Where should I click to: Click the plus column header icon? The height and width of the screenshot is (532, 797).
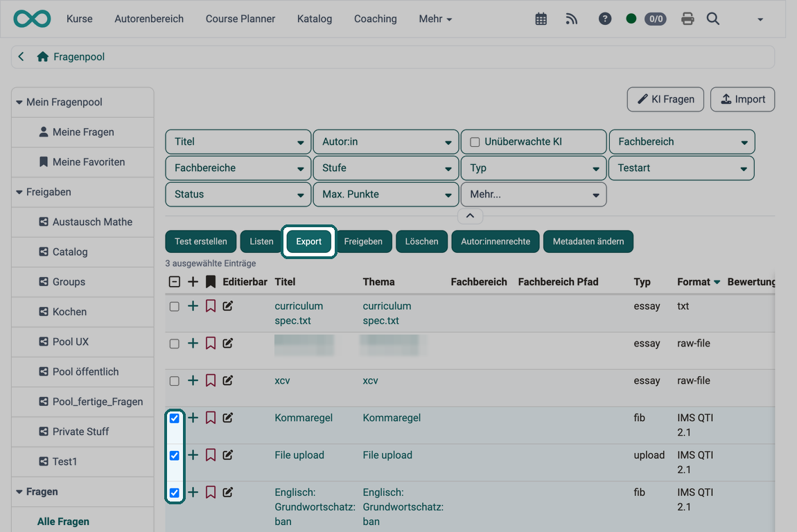pos(193,281)
